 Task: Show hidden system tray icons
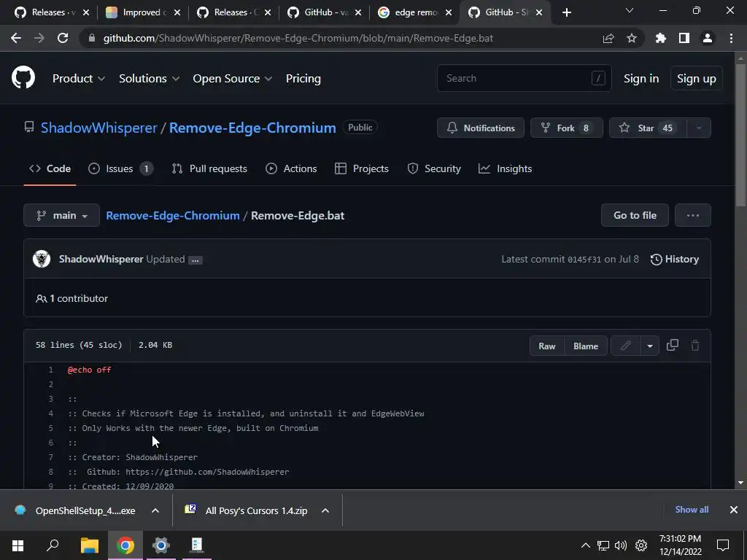(x=586, y=545)
